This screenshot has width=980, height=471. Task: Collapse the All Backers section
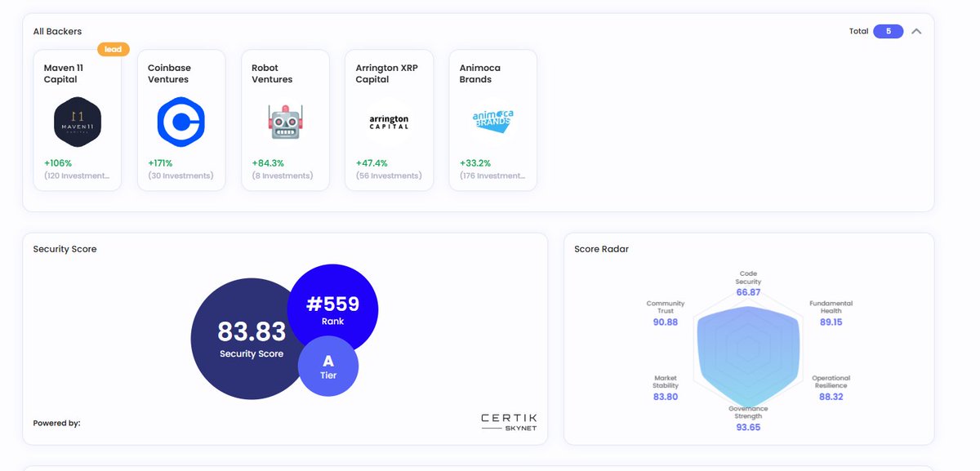916,31
